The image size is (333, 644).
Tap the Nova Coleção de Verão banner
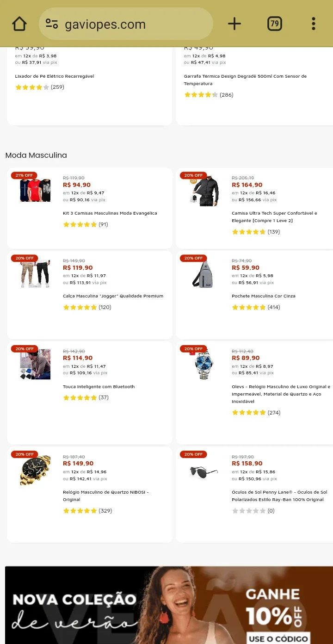(x=169, y=605)
